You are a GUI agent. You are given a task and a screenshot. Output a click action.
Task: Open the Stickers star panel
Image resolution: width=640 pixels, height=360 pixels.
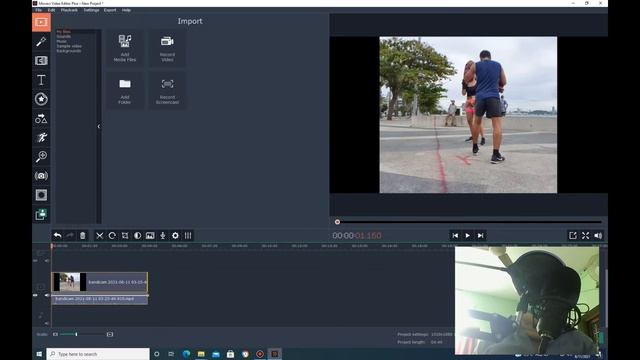pyautogui.click(x=41, y=99)
